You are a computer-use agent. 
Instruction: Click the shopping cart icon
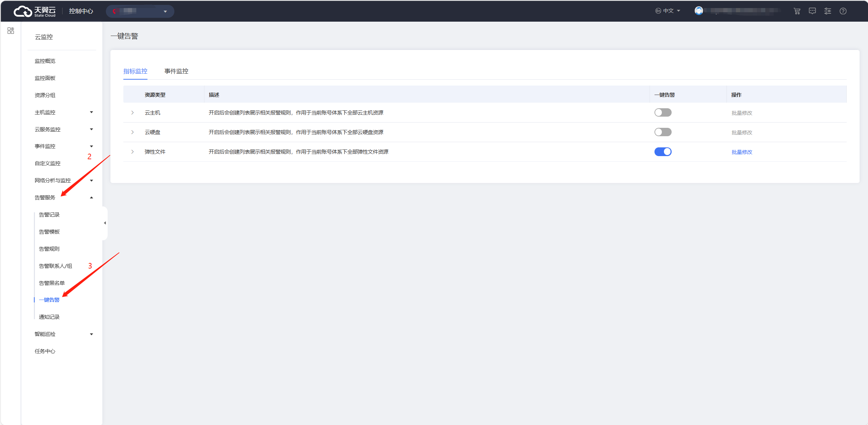(x=797, y=11)
